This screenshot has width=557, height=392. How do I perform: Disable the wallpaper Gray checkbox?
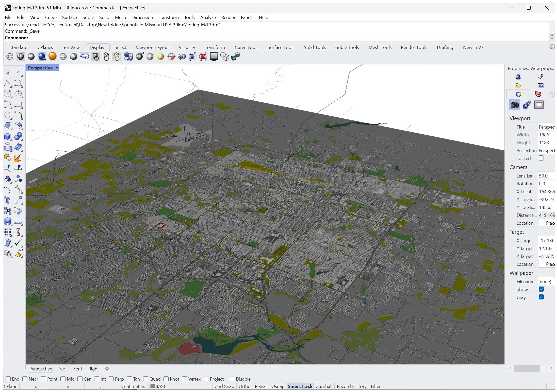[542, 297]
